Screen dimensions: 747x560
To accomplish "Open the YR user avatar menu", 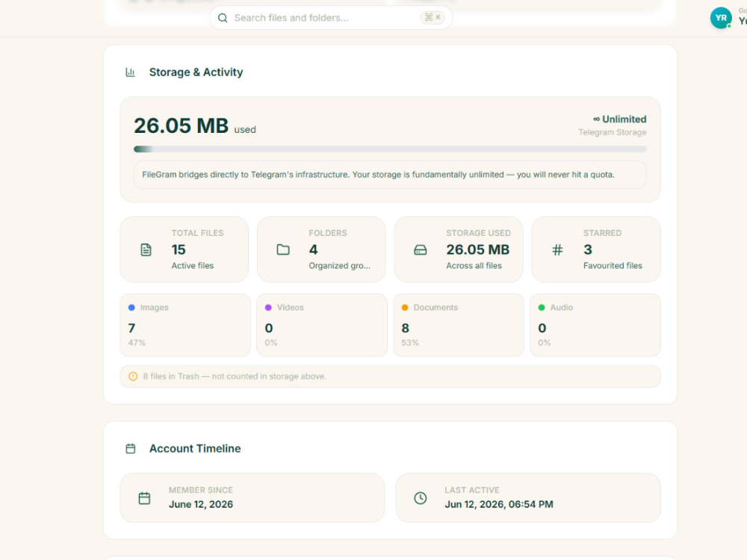I will (x=721, y=18).
